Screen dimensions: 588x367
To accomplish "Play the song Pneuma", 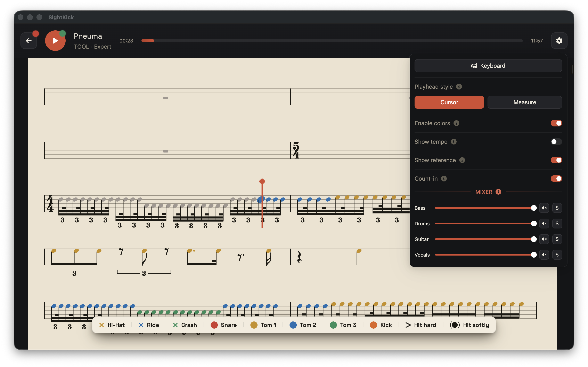I will point(55,40).
